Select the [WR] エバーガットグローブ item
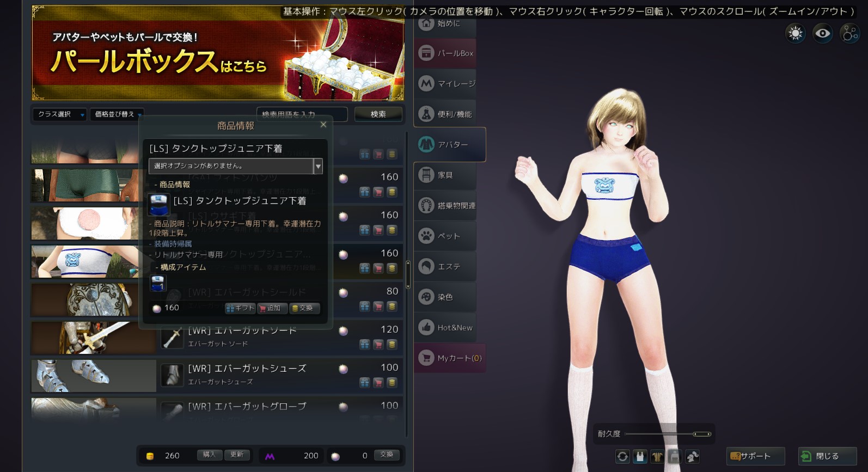This screenshot has width=868, height=472. pyautogui.click(x=247, y=407)
